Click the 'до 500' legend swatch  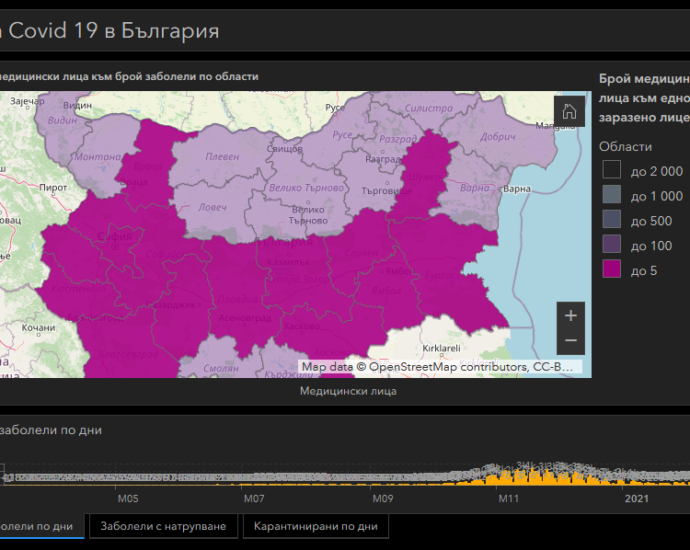(612, 219)
